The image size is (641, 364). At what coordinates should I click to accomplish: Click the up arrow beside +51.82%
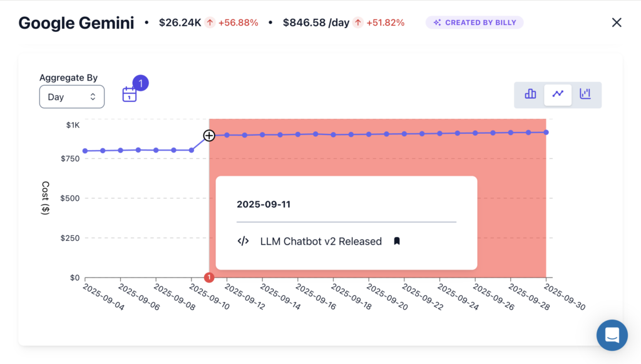[x=357, y=23]
